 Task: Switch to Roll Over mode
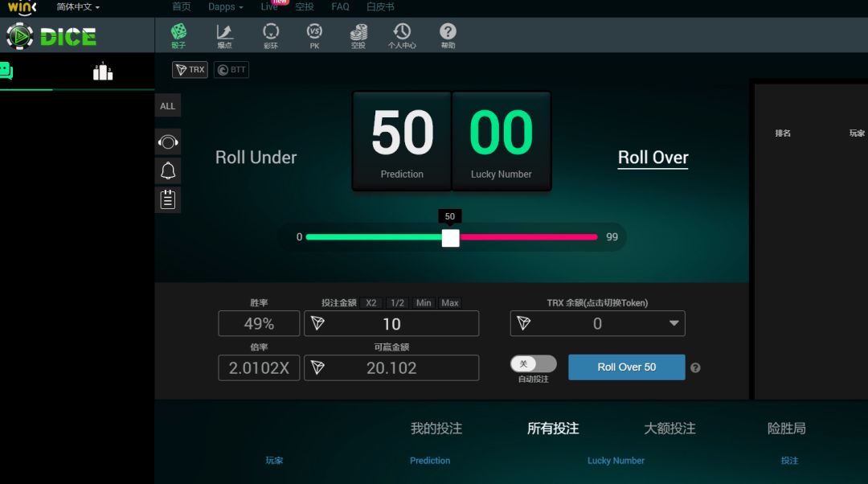click(653, 158)
